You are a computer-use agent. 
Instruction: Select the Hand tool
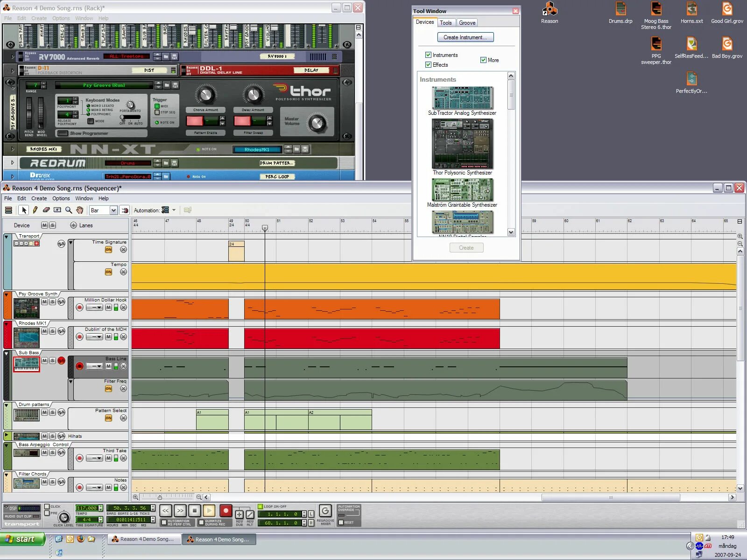click(x=80, y=210)
